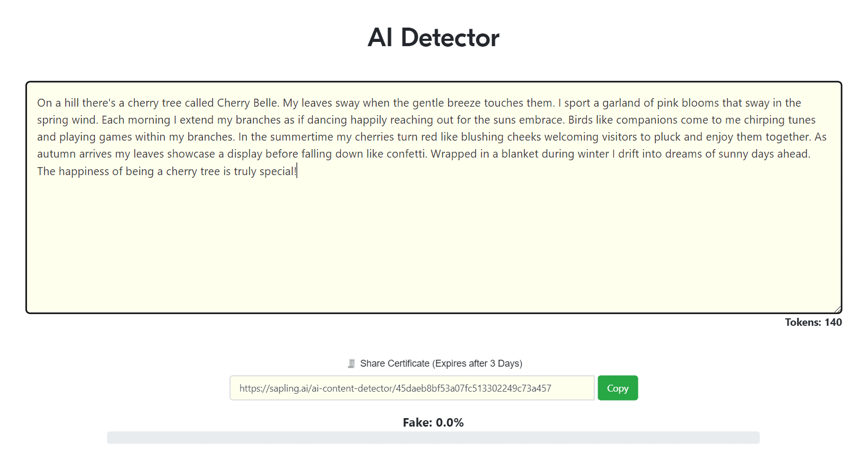Click the word "summertime" in the text

pyautogui.click(x=302, y=137)
